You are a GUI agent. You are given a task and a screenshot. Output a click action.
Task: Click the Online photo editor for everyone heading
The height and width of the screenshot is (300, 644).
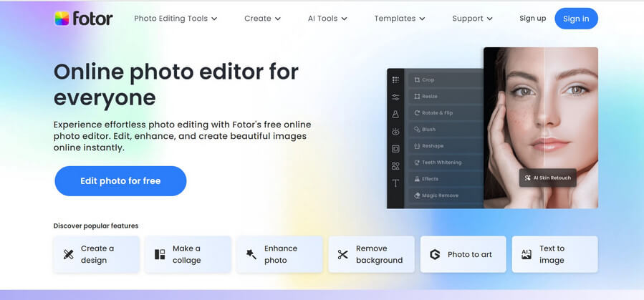[176, 85]
